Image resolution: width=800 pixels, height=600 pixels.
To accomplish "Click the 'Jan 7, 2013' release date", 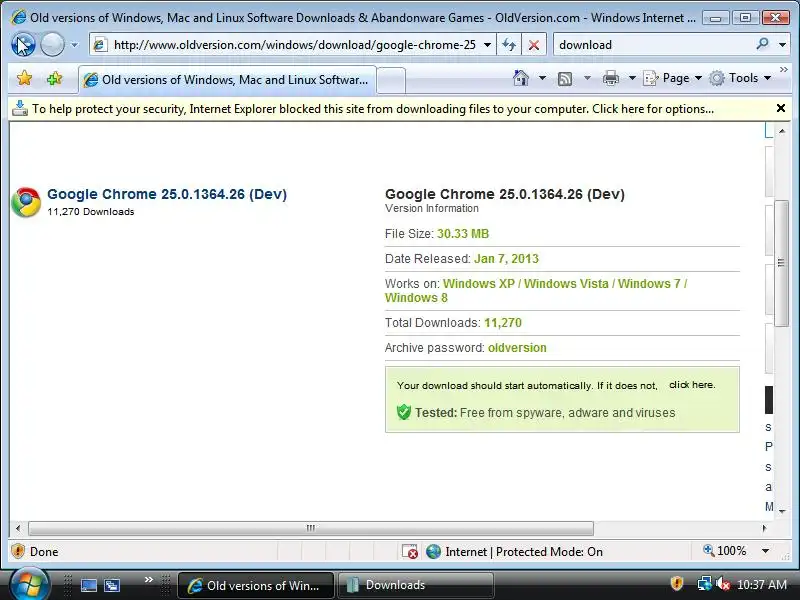I will pyautogui.click(x=506, y=259).
